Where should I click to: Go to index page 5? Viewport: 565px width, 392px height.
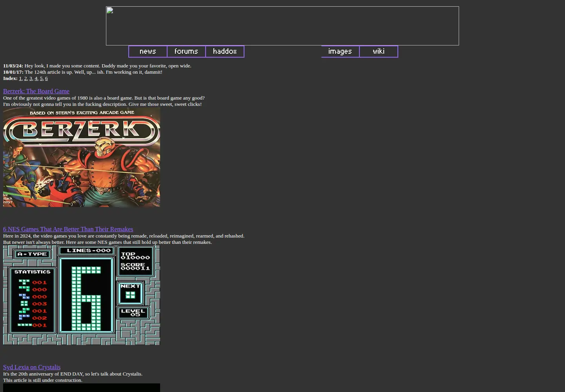41,78
